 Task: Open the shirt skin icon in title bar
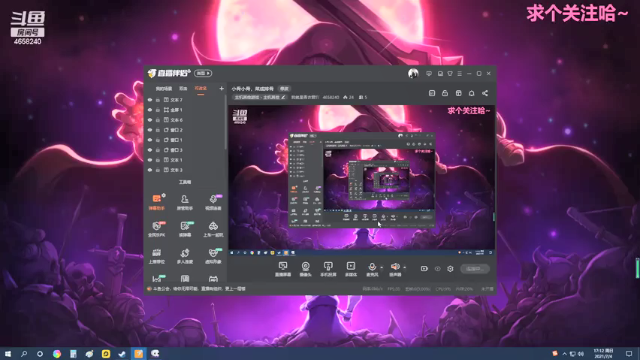[450, 73]
